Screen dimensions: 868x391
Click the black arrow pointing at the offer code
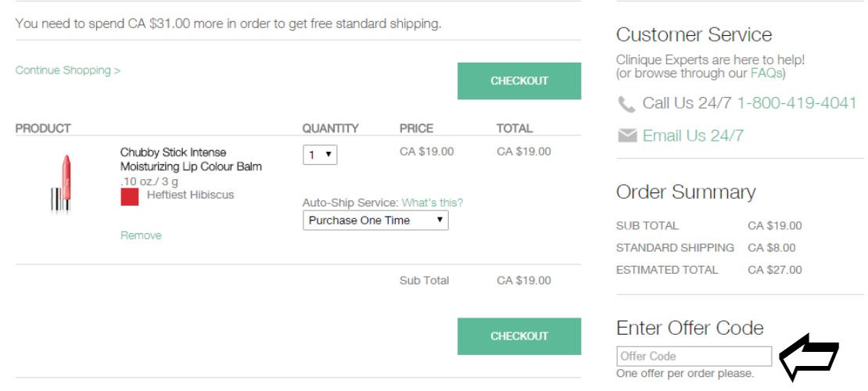pos(809,357)
